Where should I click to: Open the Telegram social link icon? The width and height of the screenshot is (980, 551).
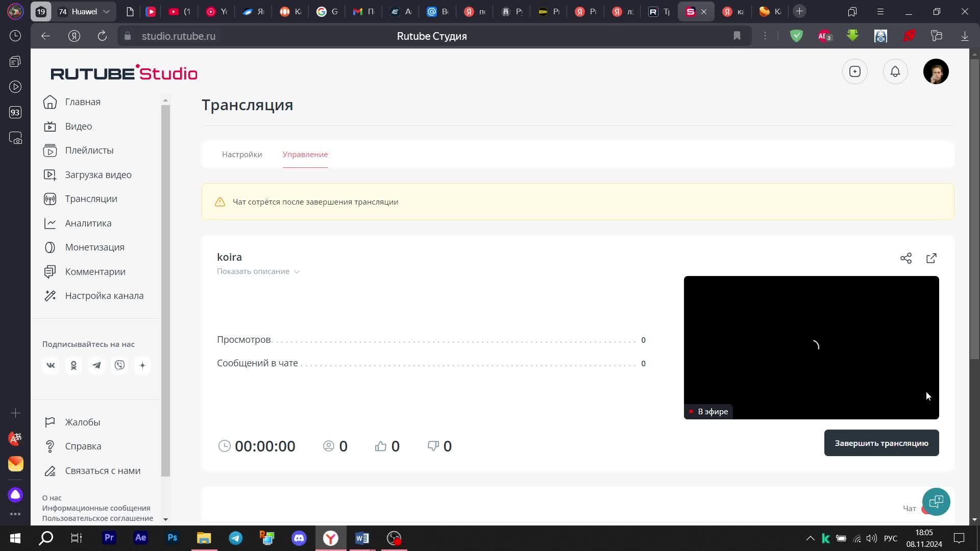[96, 365]
